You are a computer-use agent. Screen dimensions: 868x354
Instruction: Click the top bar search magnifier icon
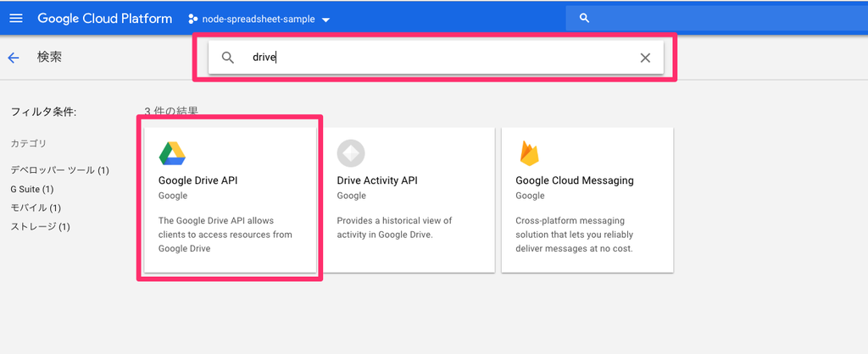584,19
